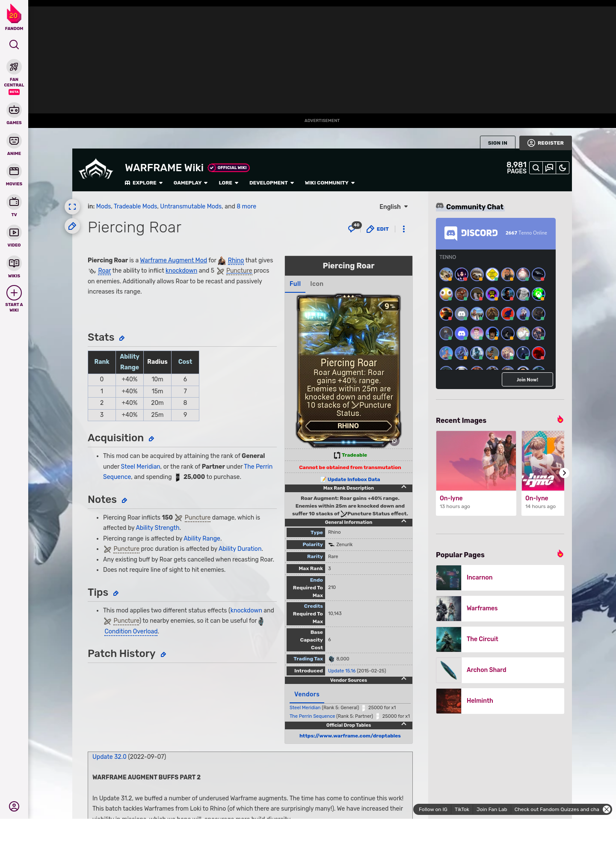Select the Vendors tab in infobox
The width and height of the screenshot is (616, 856).
pos(307,694)
